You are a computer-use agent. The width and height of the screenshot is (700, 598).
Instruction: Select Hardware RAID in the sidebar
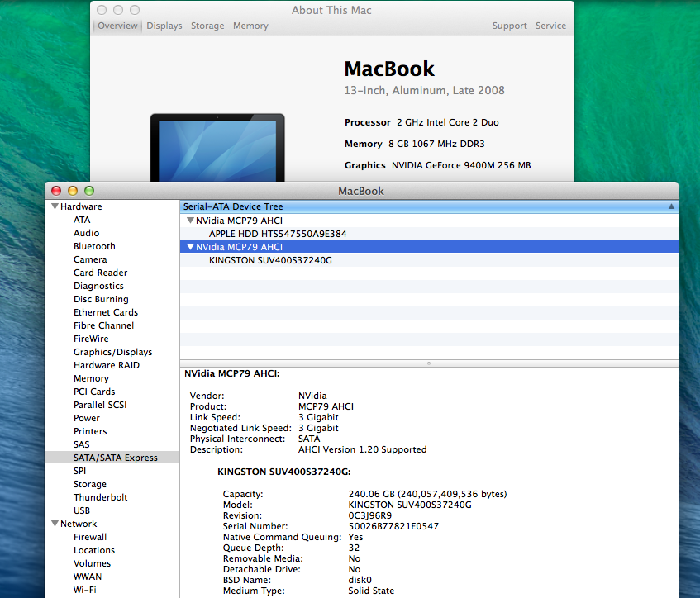click(x=107, y=365)
